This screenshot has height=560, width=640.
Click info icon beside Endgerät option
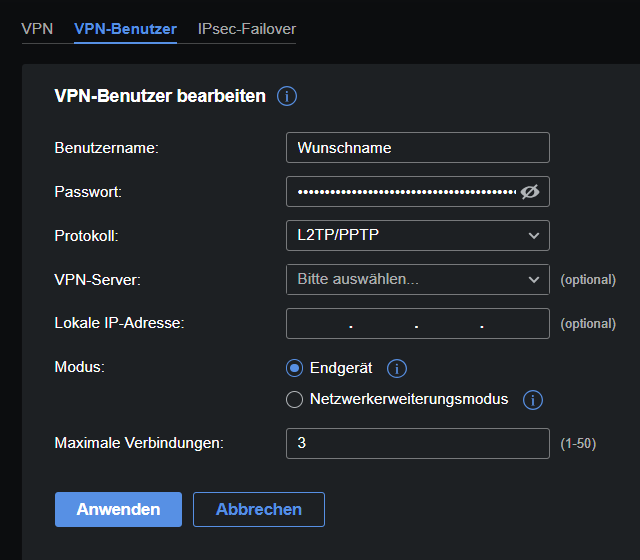pyautogui.click(x=397, y=369)
